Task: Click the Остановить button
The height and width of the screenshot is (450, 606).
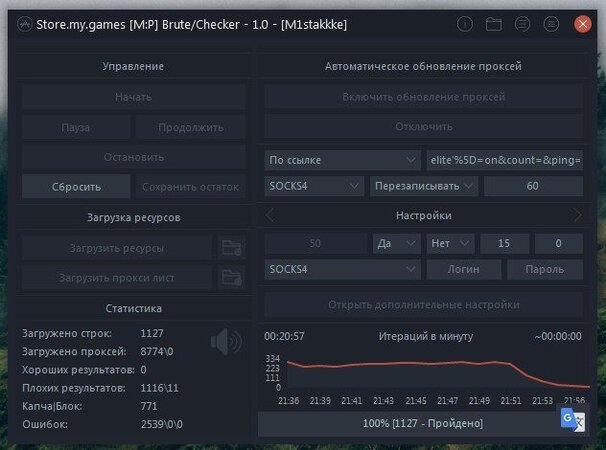Action: pyautogui.click(x=133, y=157)
